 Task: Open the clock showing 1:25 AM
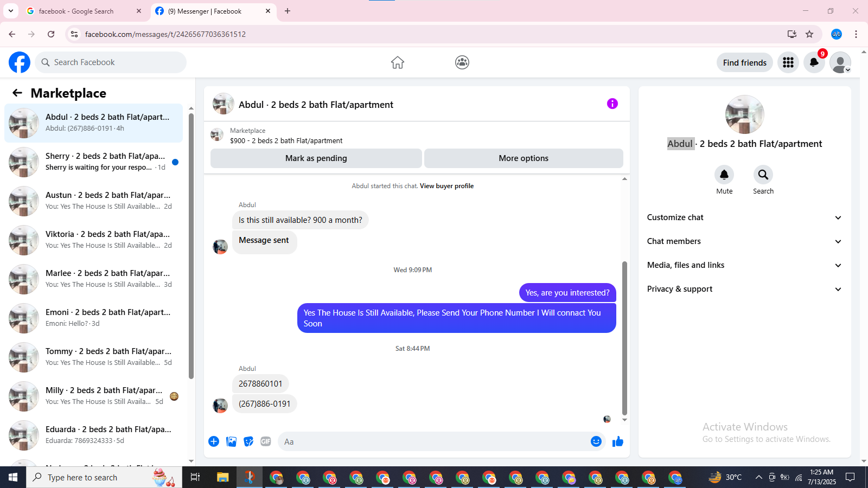tap(821, 477)
